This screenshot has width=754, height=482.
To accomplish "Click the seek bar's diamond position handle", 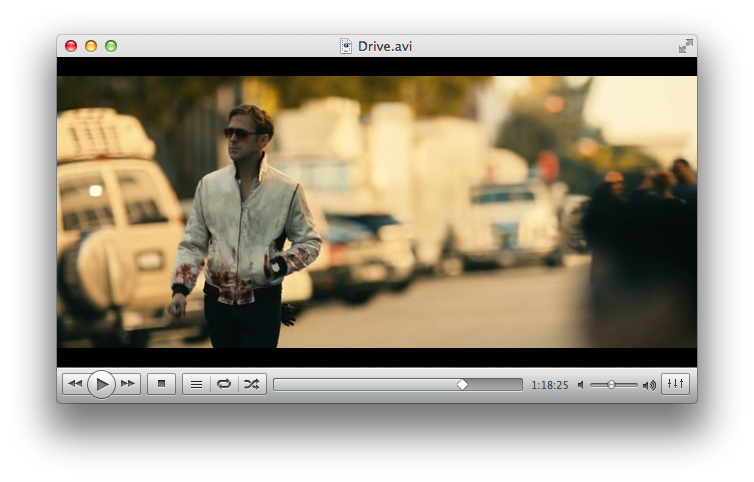I will 462,384.
